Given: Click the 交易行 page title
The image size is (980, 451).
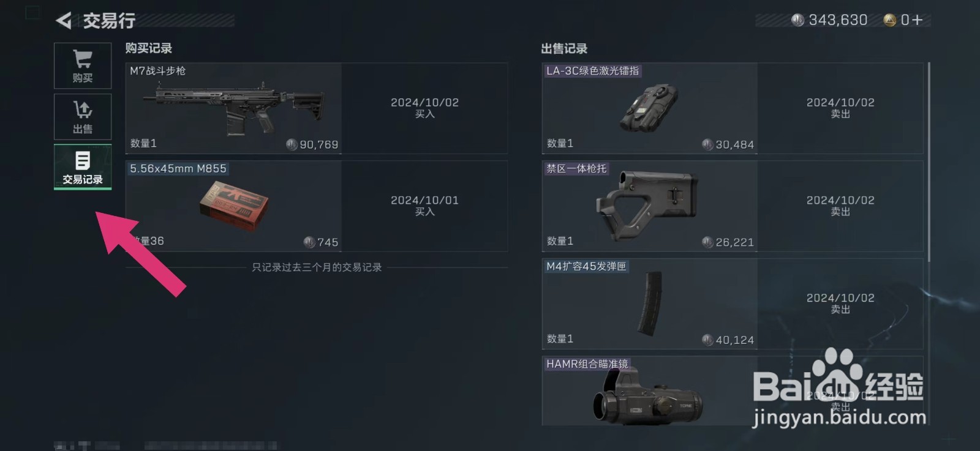Looking at the screenshot, I should point(109,21).
